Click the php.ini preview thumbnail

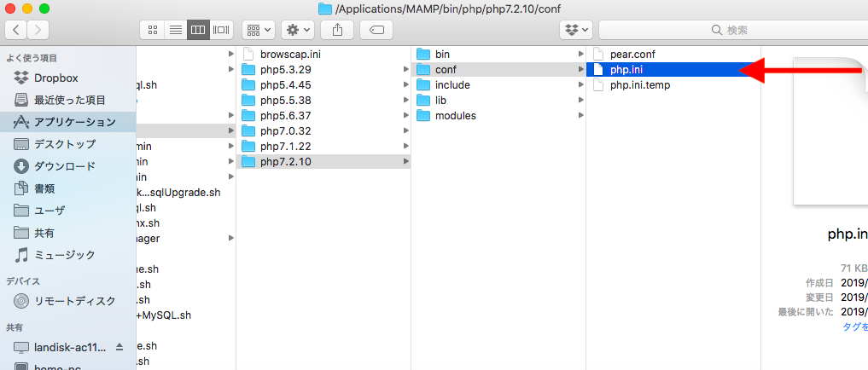click(x=830, y=131)
